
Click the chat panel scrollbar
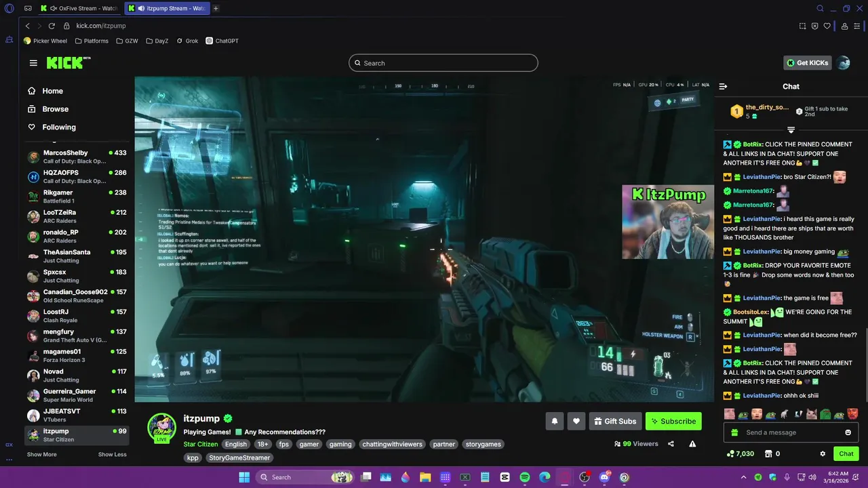865,366
